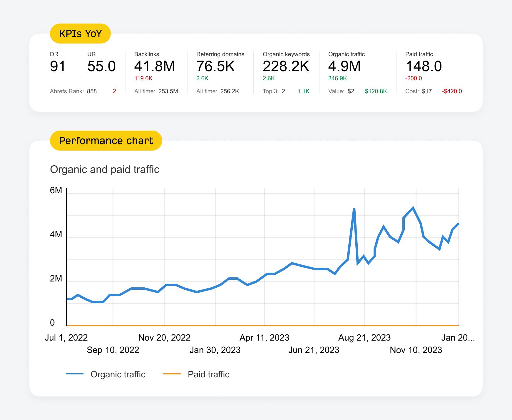Select the Ahrefs Rank value 858
This screenshot has width=512, height=420.
[x=92, y=91]
